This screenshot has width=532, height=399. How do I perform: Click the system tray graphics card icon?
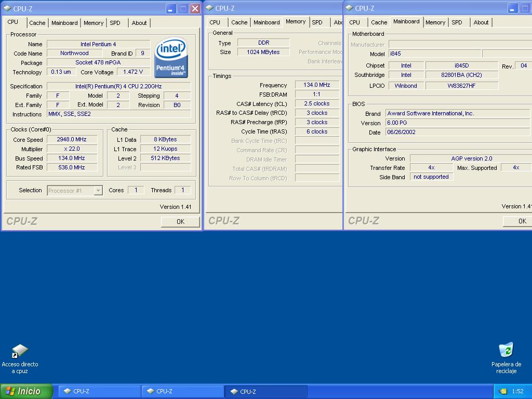pos(503,391)
